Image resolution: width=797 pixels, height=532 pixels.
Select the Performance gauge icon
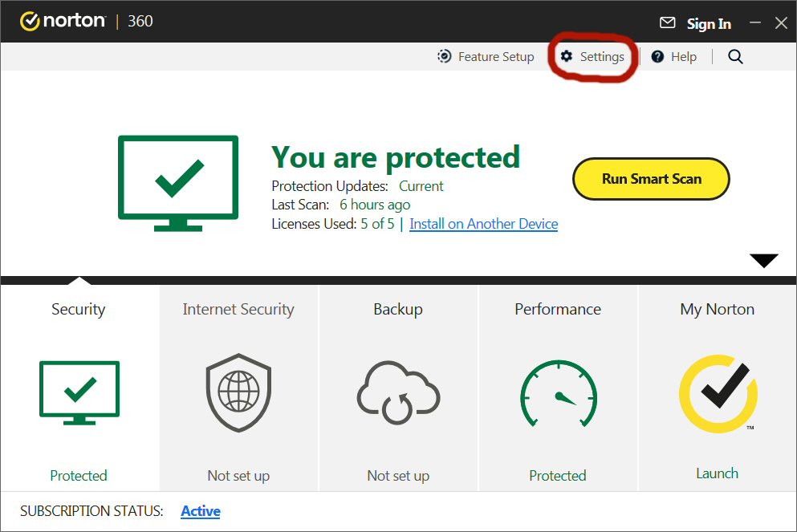[558, 392]
